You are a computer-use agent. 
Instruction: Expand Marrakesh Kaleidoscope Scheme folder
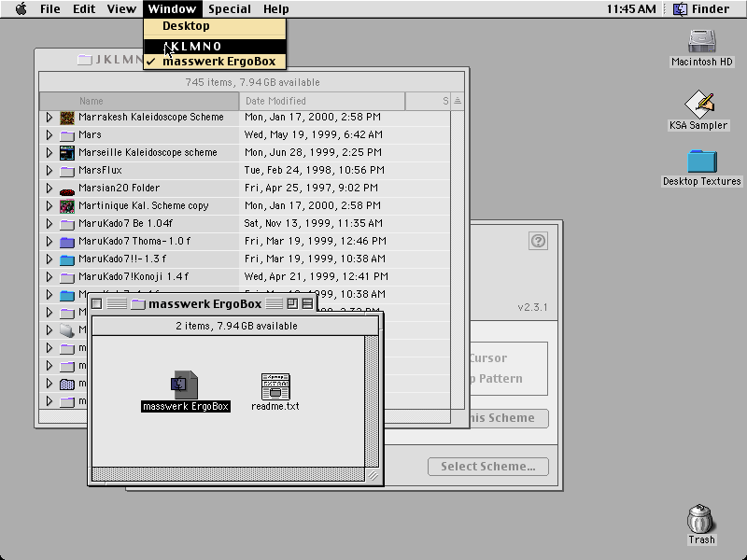point(49,118)
